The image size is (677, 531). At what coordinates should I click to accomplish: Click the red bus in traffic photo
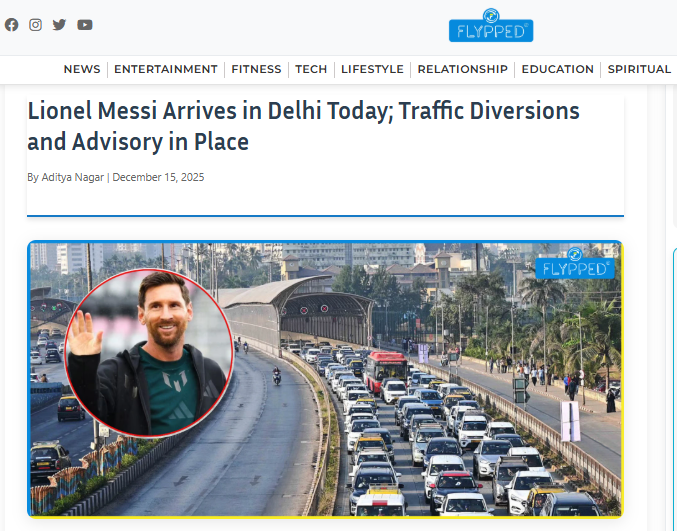pyautogui.click(x=386, y=370)
